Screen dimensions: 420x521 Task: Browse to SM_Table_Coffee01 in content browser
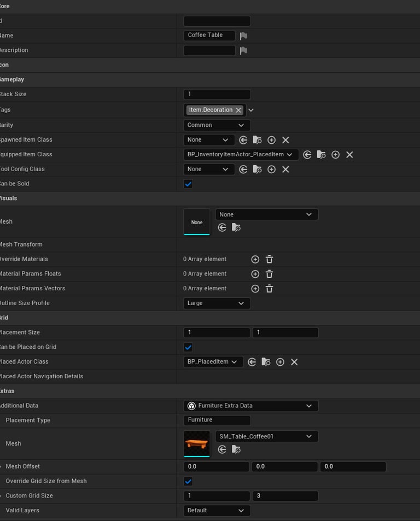click(x=236, y=449)
